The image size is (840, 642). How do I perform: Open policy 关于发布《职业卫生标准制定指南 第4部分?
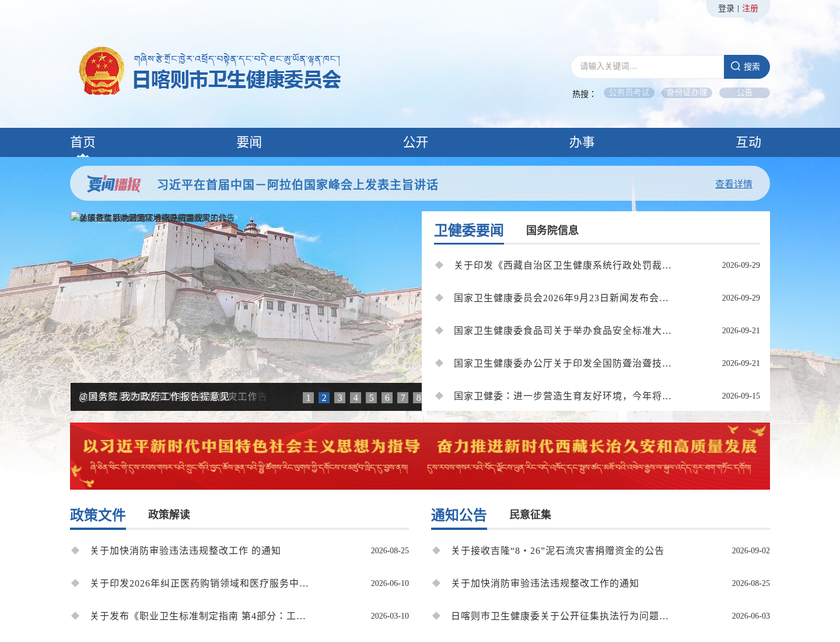pos(198,616)
